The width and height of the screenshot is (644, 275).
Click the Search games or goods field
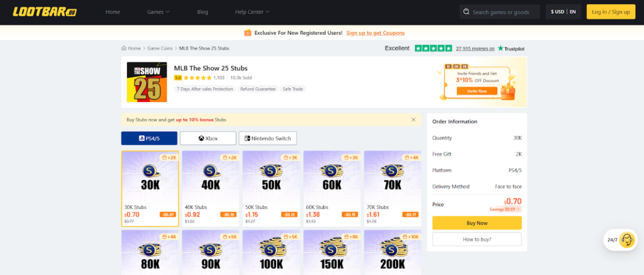click(503, 12)
